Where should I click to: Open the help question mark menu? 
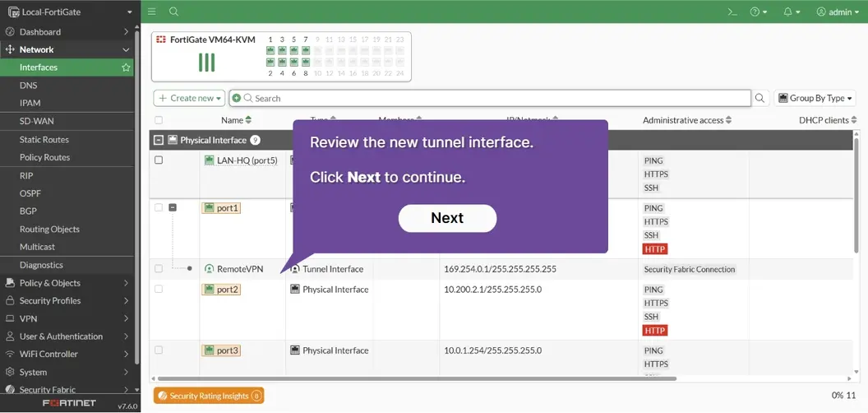[x=758, y=12]
